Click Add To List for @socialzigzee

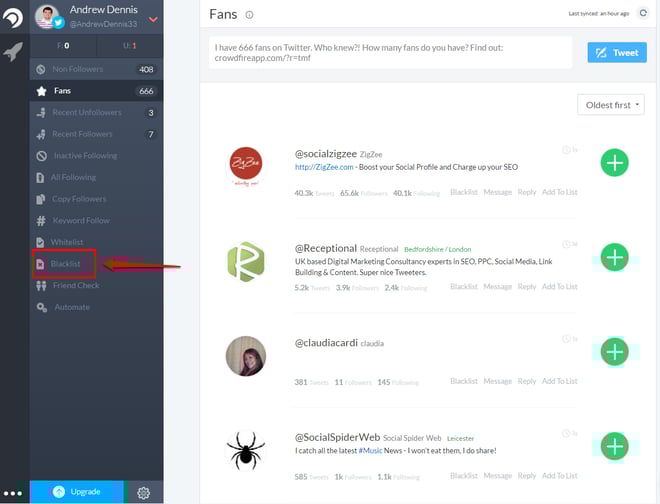point(559,192)
